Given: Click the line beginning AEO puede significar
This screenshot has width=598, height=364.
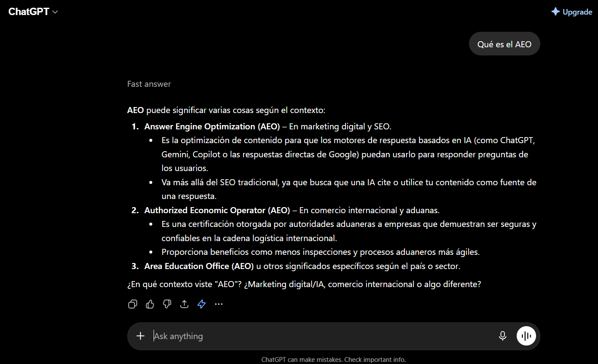Looking at the screenshot, I should tap(226, 110).
